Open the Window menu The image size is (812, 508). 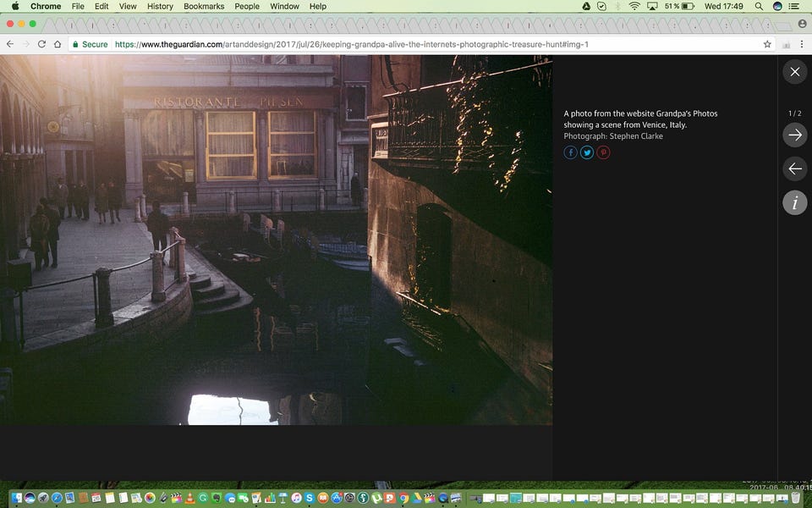[284, 6]
